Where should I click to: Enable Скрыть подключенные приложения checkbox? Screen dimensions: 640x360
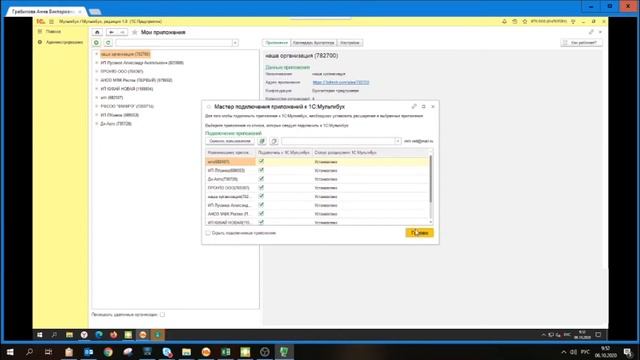(208, 233)
